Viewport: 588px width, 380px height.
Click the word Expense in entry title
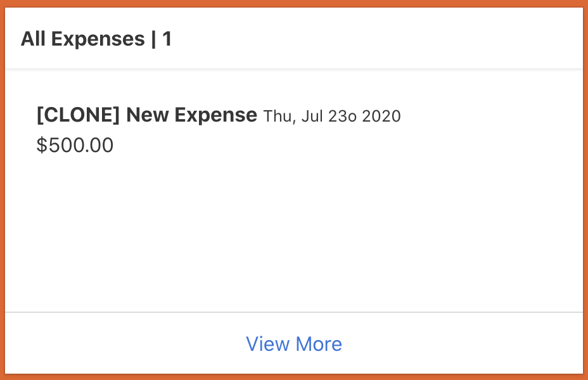pyautogui.click(x=216, y=115)
